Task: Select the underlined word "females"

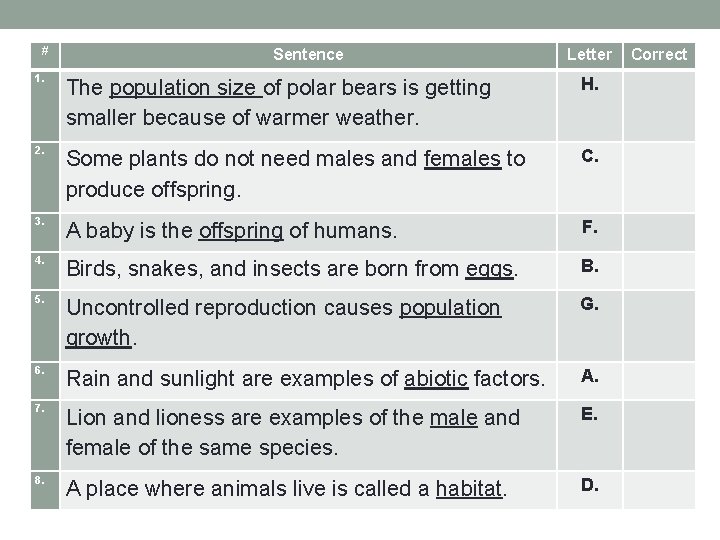Action: click(x=462, y=158)
